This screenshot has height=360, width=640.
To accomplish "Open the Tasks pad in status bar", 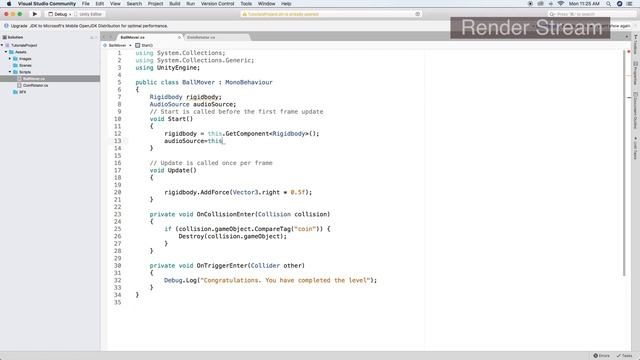I will coord(624,356).
